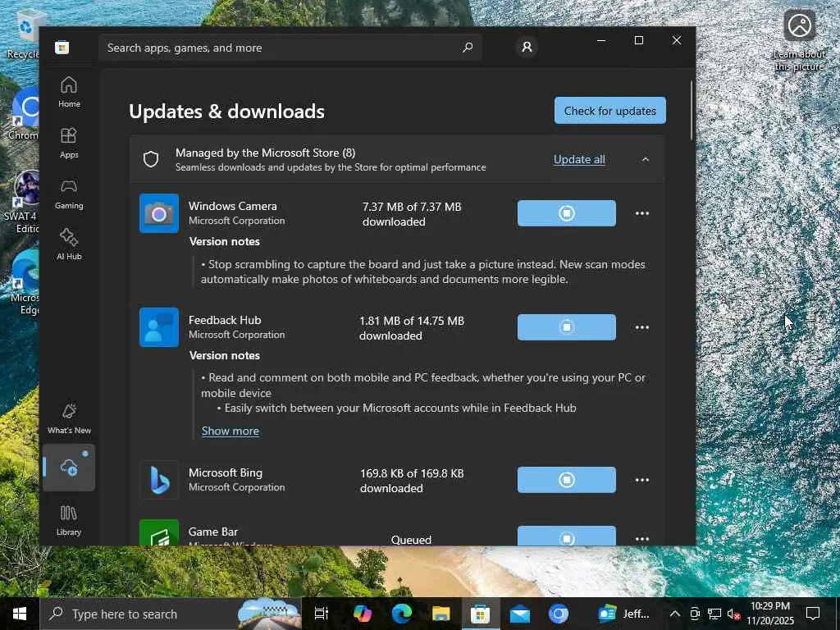Click Check for updates button

(610, 111)
